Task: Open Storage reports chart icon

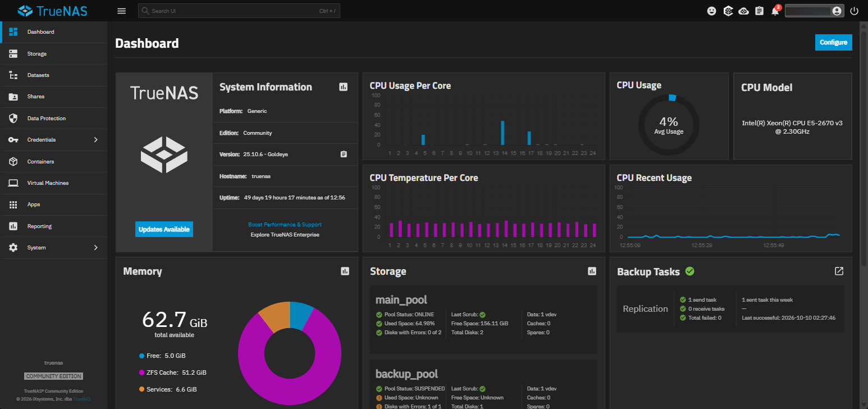Action: [592, 271]
